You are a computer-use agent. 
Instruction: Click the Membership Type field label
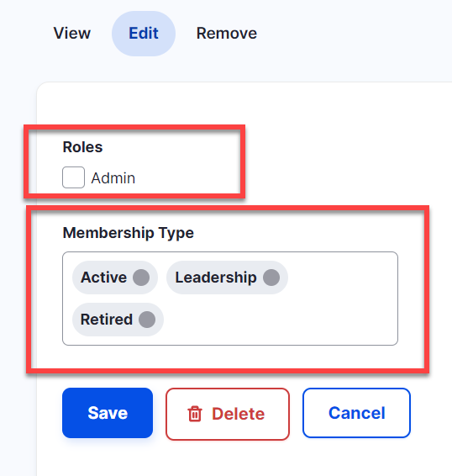point(128,233)
